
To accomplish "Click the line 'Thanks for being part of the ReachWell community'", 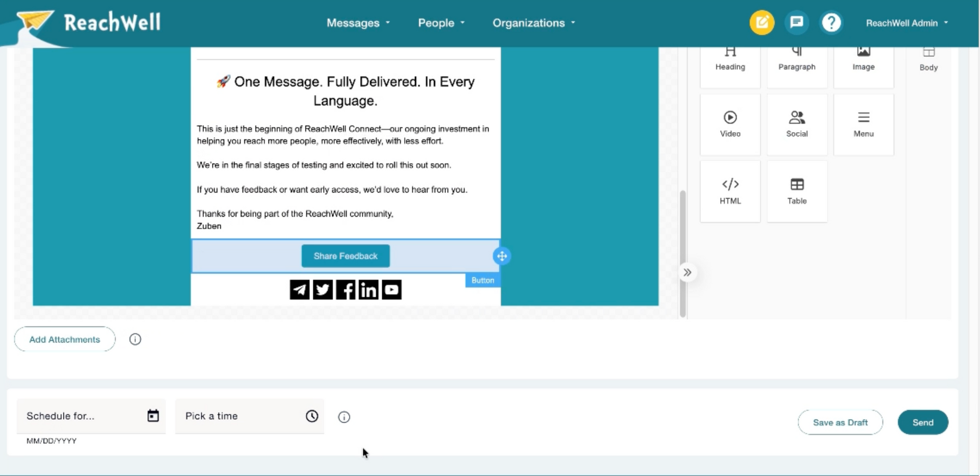I will click(295, 213).
